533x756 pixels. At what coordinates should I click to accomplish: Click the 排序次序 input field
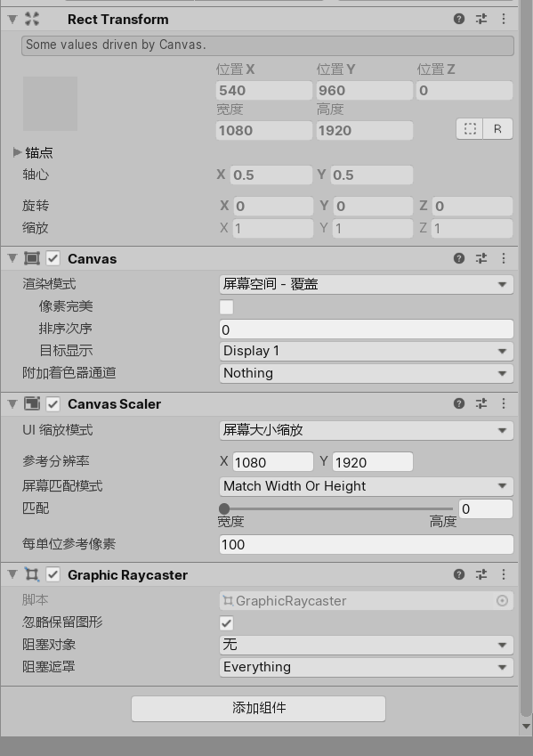(367, 329)
